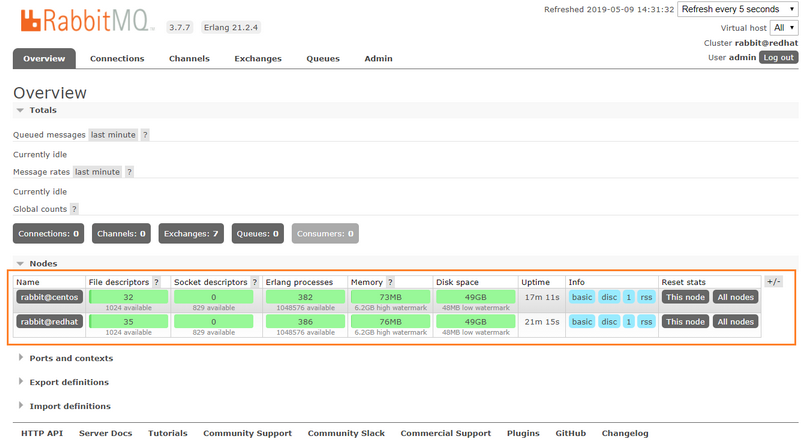Switch to the Admin tab

tap(378, 59)
